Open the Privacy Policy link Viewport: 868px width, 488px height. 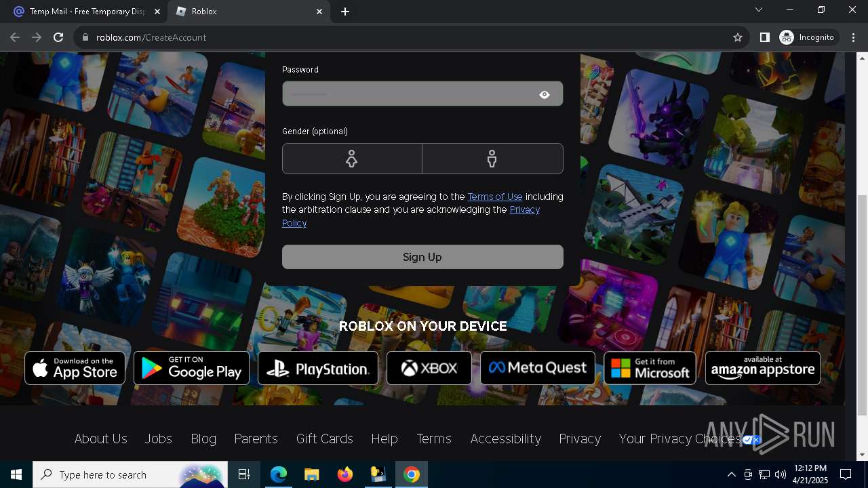pyautogui.click(x=411, y=216)
